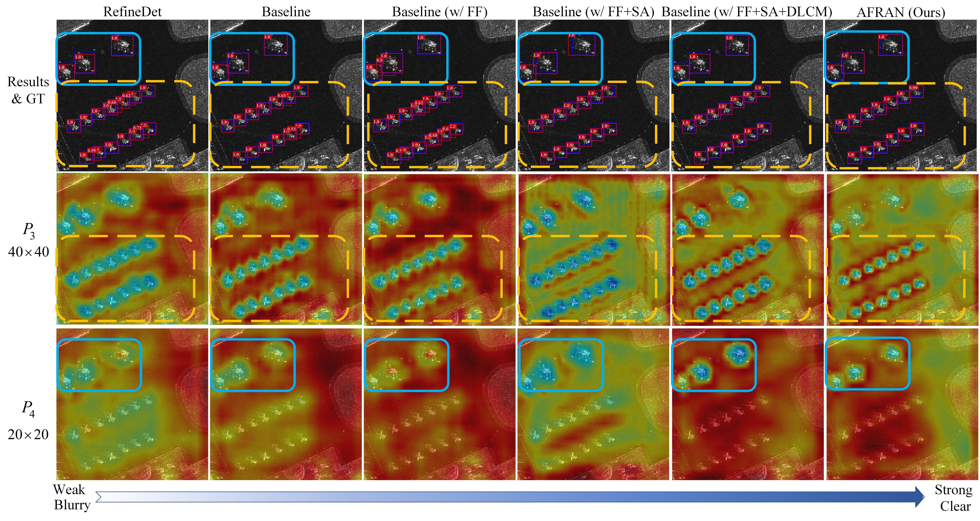Open the RefineDet Results & GT image
The width and height of the screenshot is (980, 521).
[132, 96]
